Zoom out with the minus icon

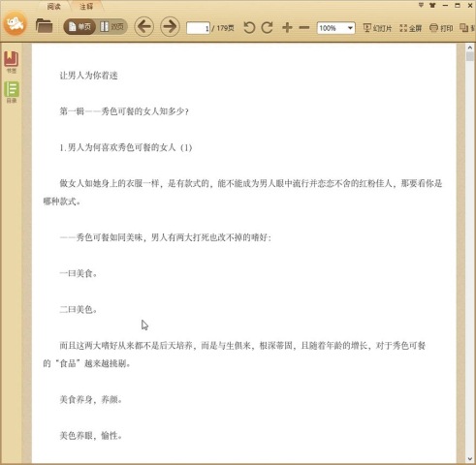[x=304, y=28]
